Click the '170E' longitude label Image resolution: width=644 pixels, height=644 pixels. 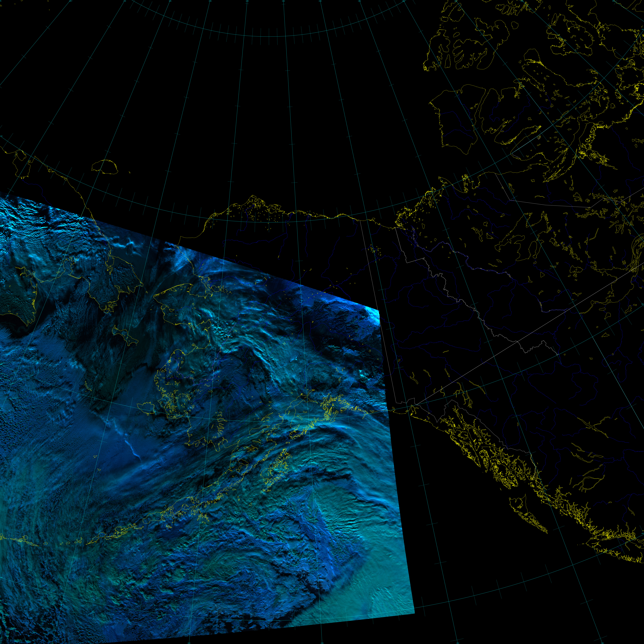[x=125, y=1]
